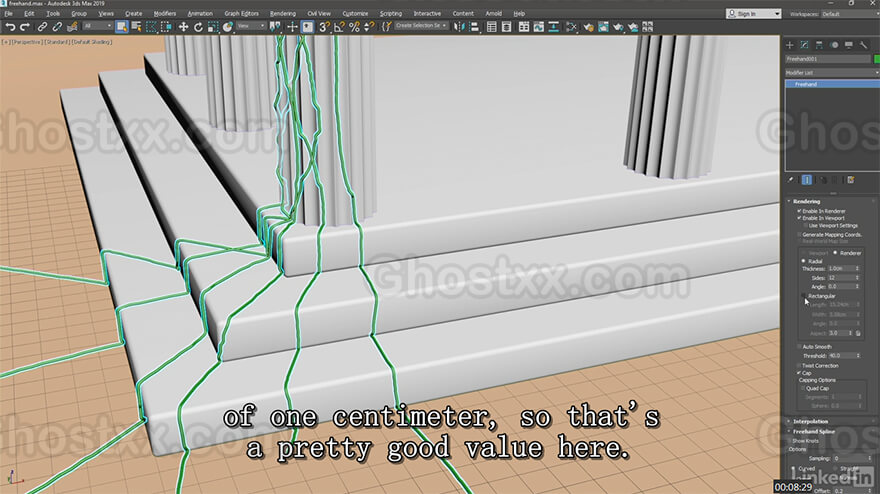This screenshot has height=494, width=880.
Task: Toggle the Spinner Snap icon
Action: tap(369, 26)
